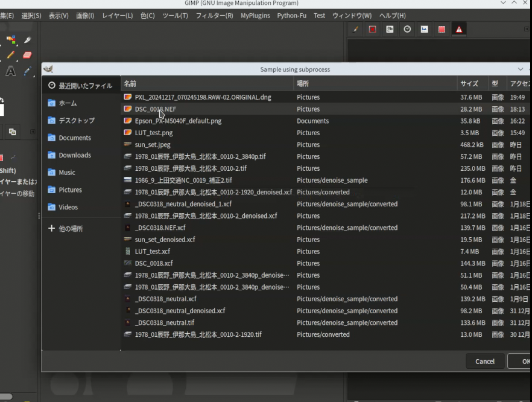The width and height of the screenshot is (532, 402).
Task: Open the Python-Fu menu
Action: pyautogui.click(x=291, y=16)
